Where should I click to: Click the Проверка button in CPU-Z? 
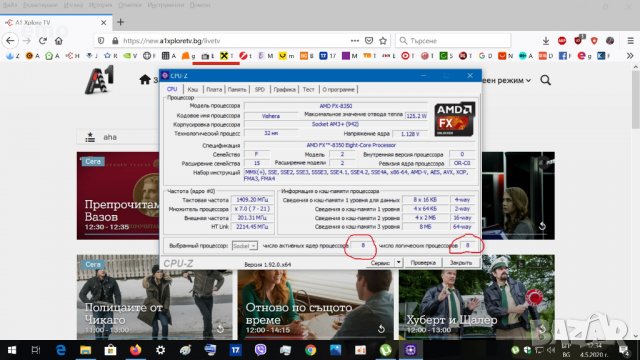[423, 263]
